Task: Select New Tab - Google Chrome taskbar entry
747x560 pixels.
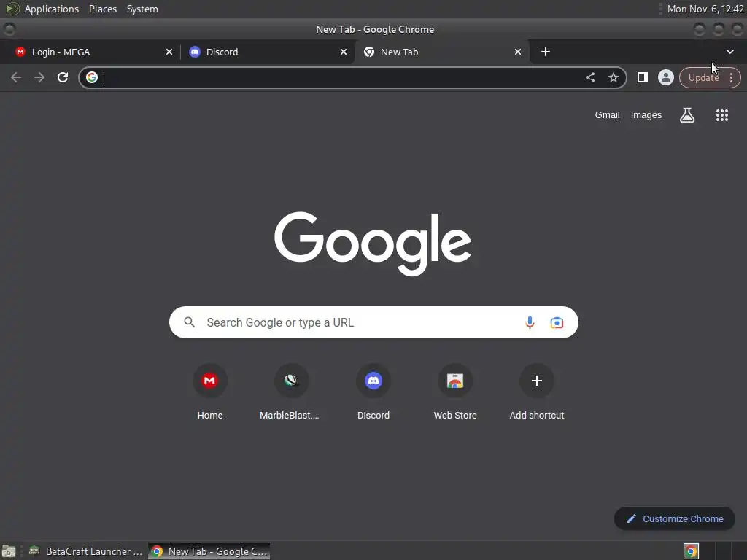Action: pyautogui.click(x=209, y=551)
